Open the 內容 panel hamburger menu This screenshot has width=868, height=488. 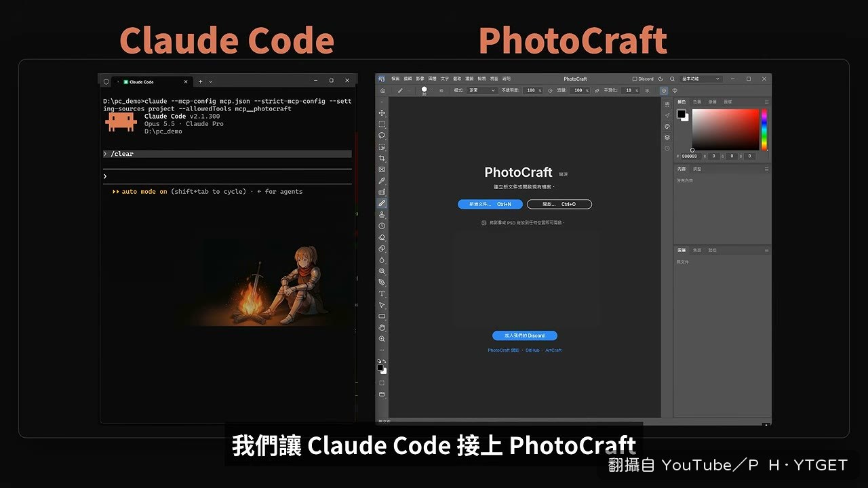(766, 169)
